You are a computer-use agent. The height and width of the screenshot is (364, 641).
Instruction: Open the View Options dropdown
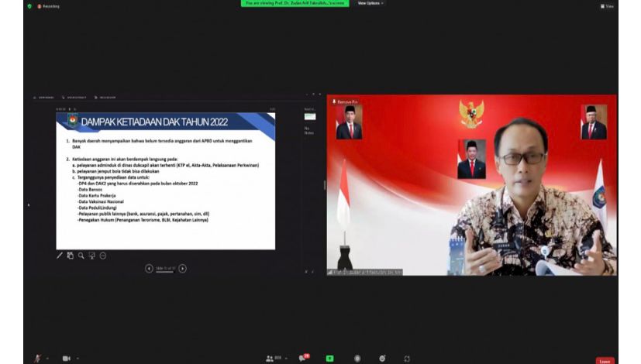(x=370, y=3)
